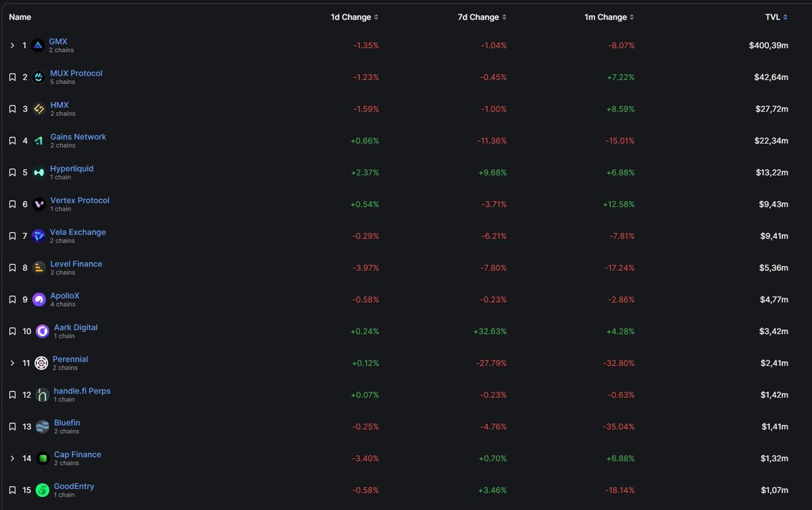This screenshot has width=812, height=510.
Task: Bookmark the HMX row
Action: point(12,109)
